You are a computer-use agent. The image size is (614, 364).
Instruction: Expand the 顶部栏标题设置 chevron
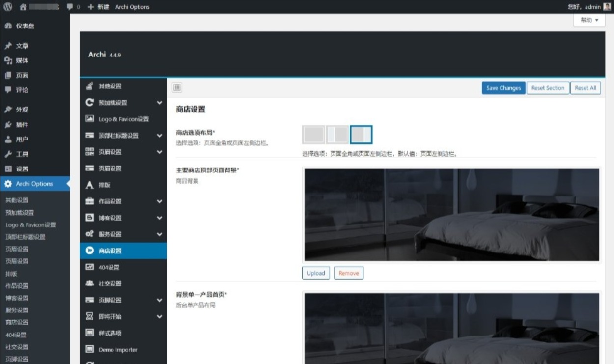(x=159, y=136)
